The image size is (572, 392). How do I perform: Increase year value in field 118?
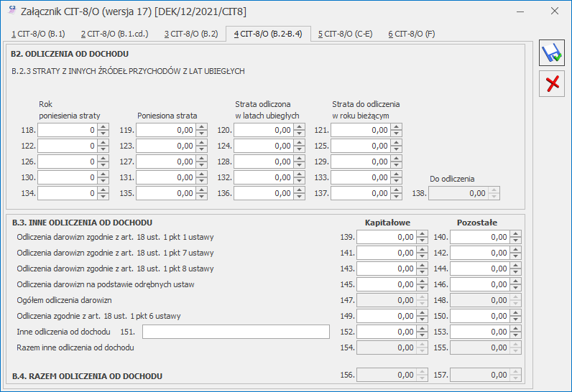[x=103, y=126]
